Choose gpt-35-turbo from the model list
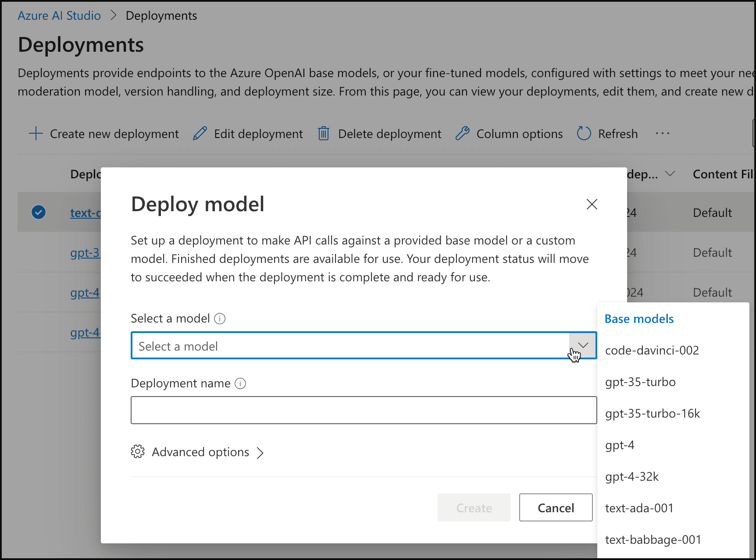Screen dimensions: 756x560 (x=640, y=382)
